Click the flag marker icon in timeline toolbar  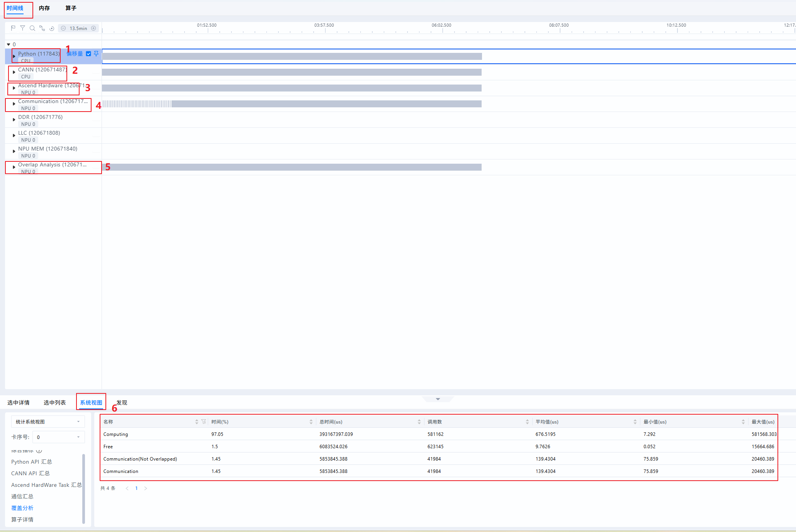coord(13,28)
